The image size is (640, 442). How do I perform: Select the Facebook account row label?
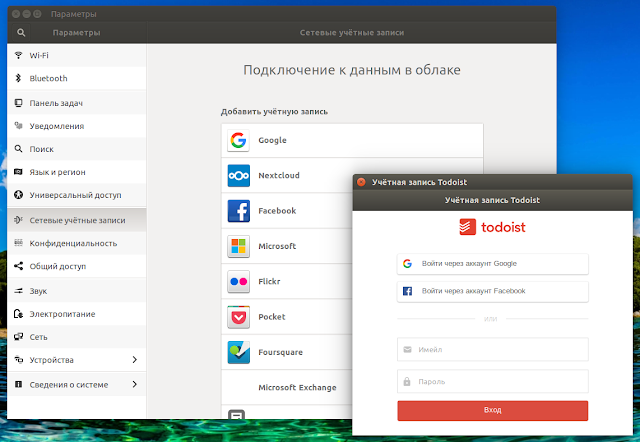(277, 211)
